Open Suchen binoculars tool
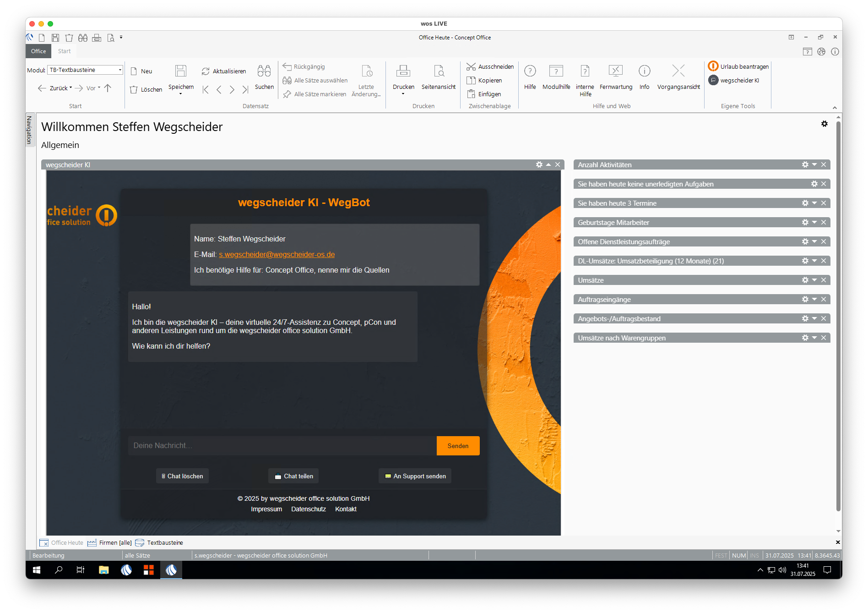 264,71
